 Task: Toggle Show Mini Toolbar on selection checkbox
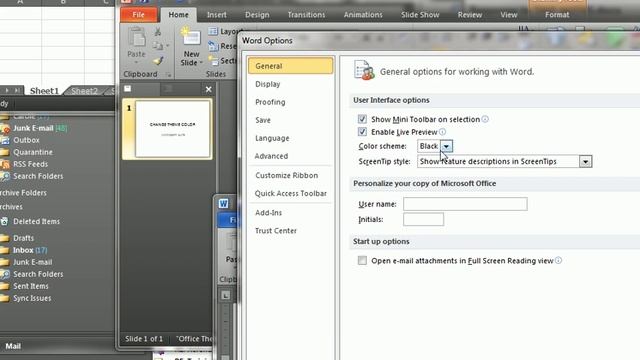pos(362,119)
